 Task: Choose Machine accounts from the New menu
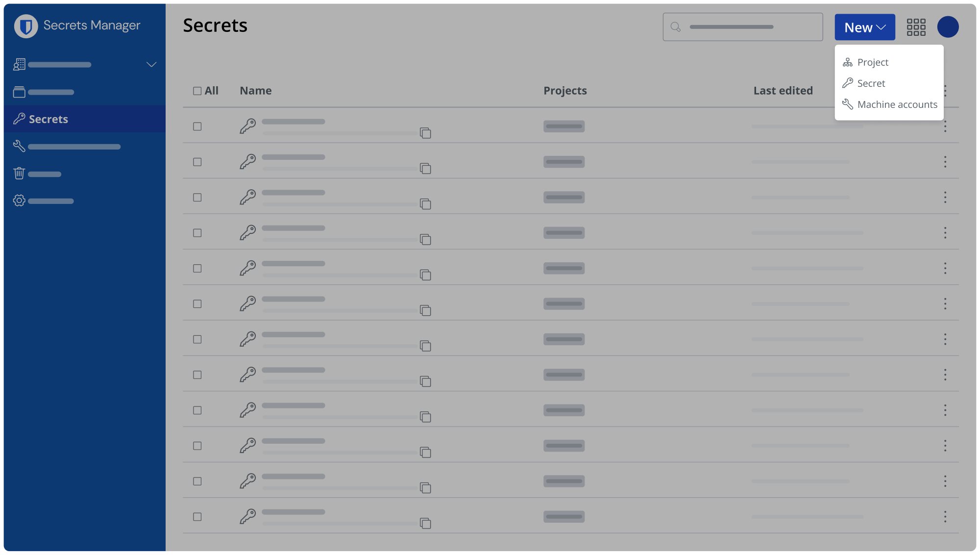pyautogui.click(x=889, y=104)
